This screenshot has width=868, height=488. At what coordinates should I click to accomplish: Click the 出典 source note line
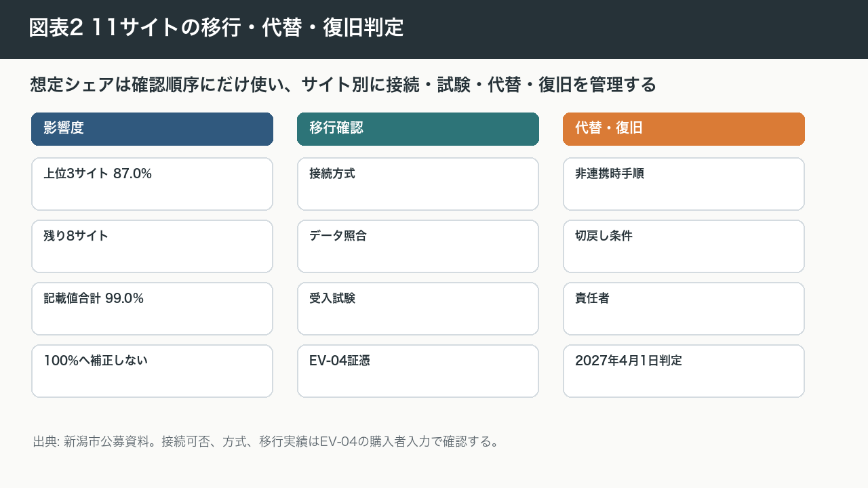coord(267,442)
